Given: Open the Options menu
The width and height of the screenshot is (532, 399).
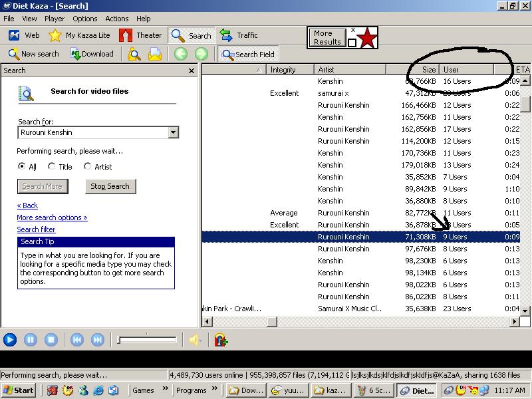Looking at the screenshot, I should tap(84, 19).
